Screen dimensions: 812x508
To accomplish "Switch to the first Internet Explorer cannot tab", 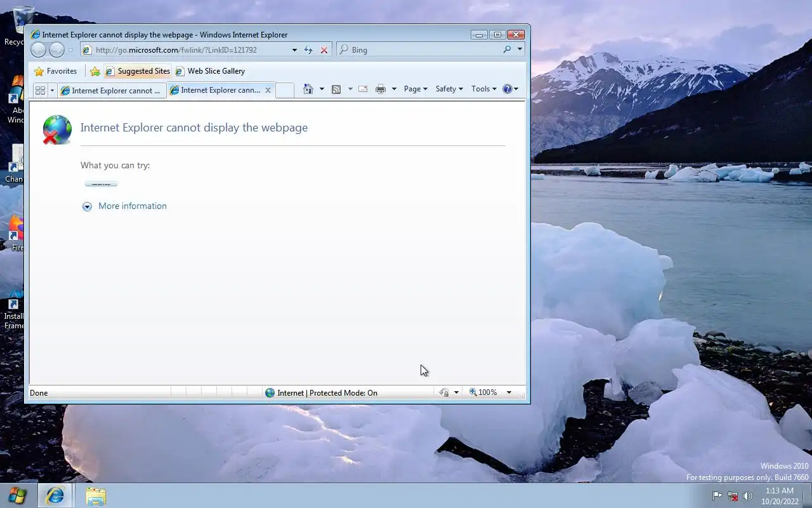I will 112,90.
